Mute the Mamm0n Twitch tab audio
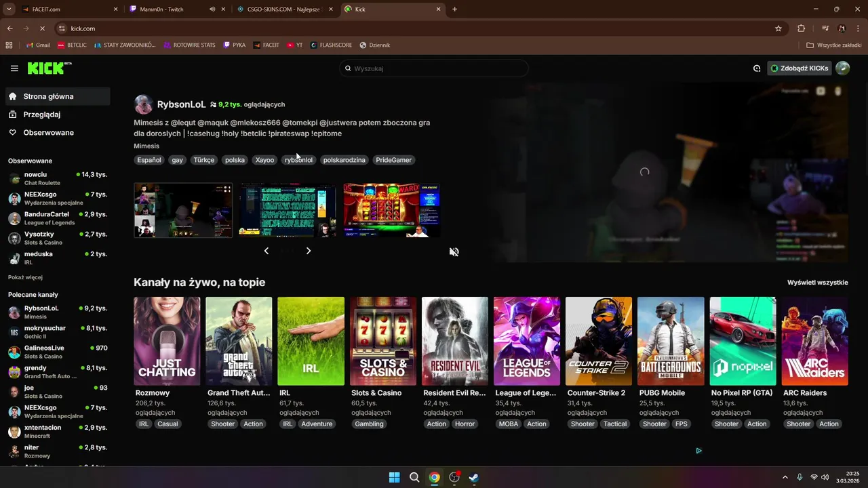This screenshot has height=488, width=868. point(212,9)
